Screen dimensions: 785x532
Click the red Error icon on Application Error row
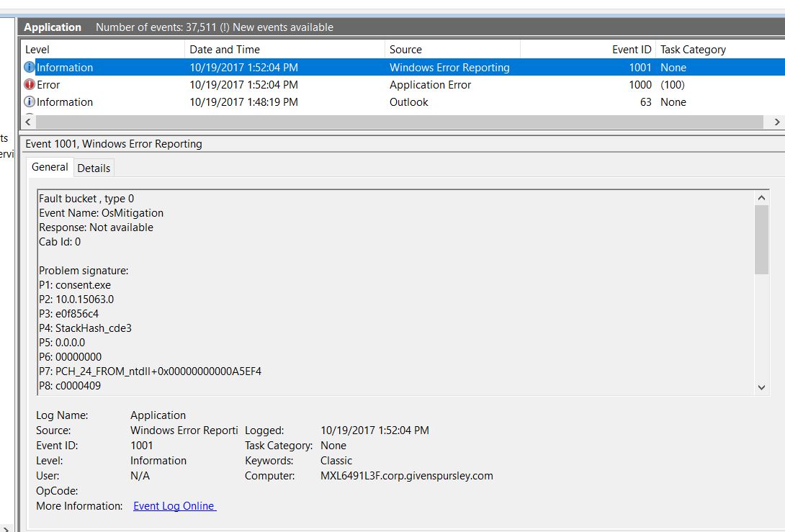[30, 84]
